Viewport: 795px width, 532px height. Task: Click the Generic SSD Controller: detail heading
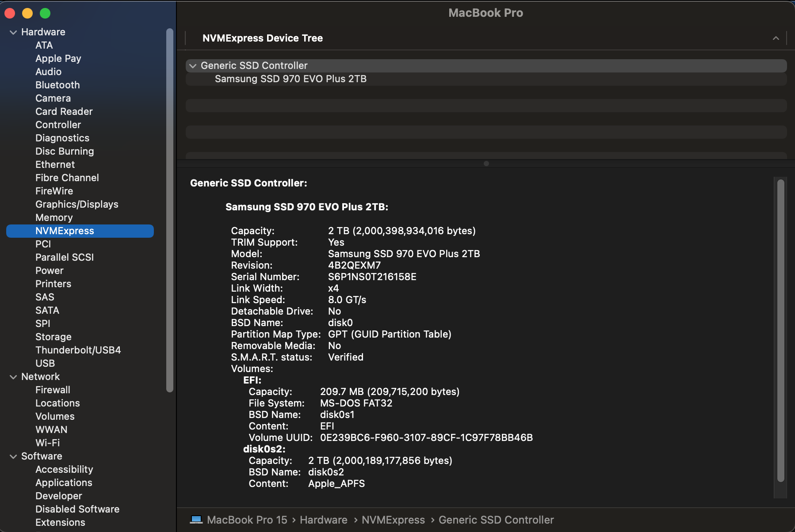click(248, 183)
